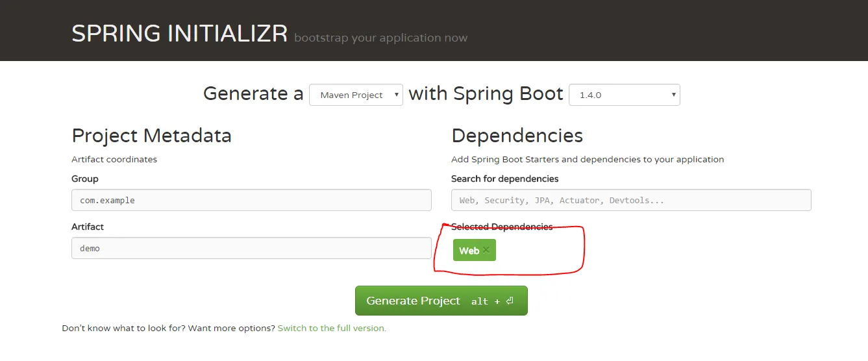Focus the Group field containing com.example
Viewport: 868px width, 361px height.
click(x=251, y=200)
